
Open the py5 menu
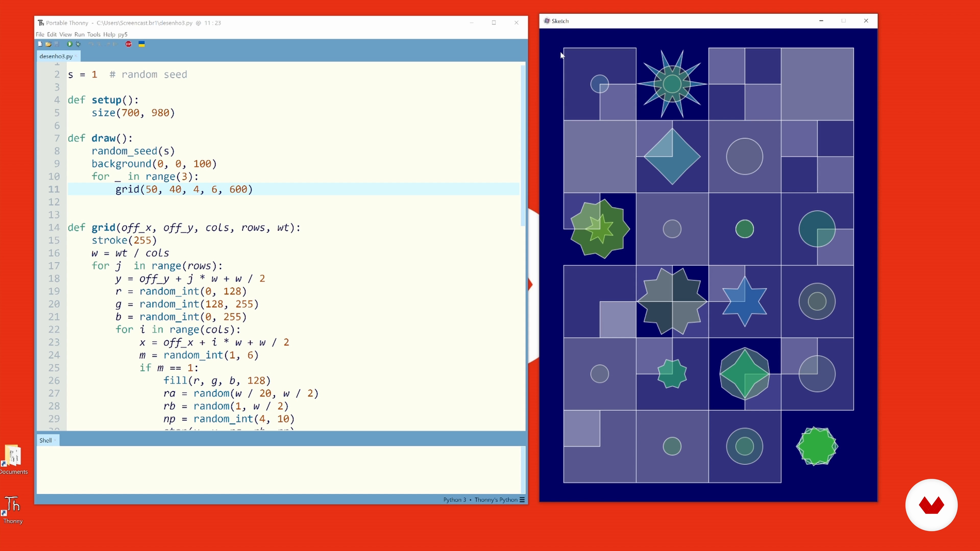coord(122,35)
